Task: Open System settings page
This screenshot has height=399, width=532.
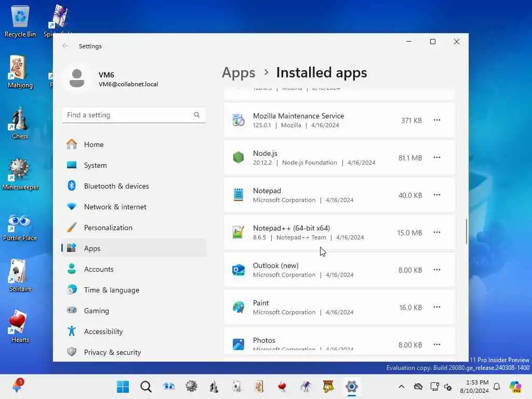Action: pos(134,165)
